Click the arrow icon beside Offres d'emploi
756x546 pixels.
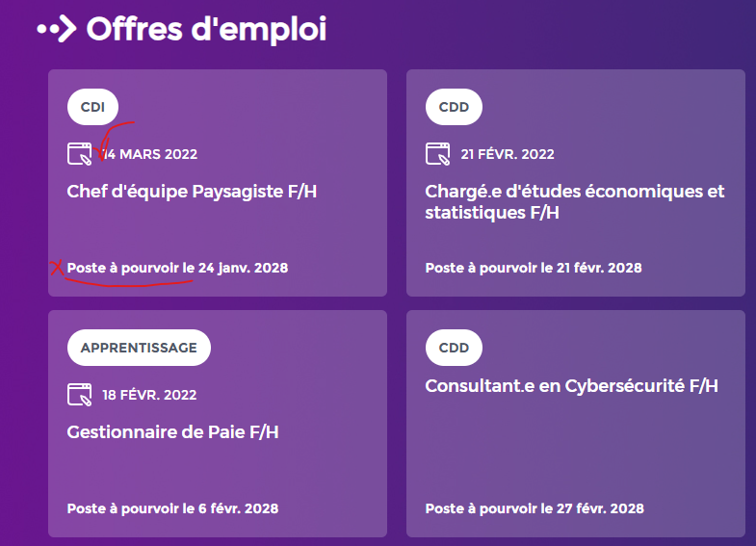coord(57,29)
